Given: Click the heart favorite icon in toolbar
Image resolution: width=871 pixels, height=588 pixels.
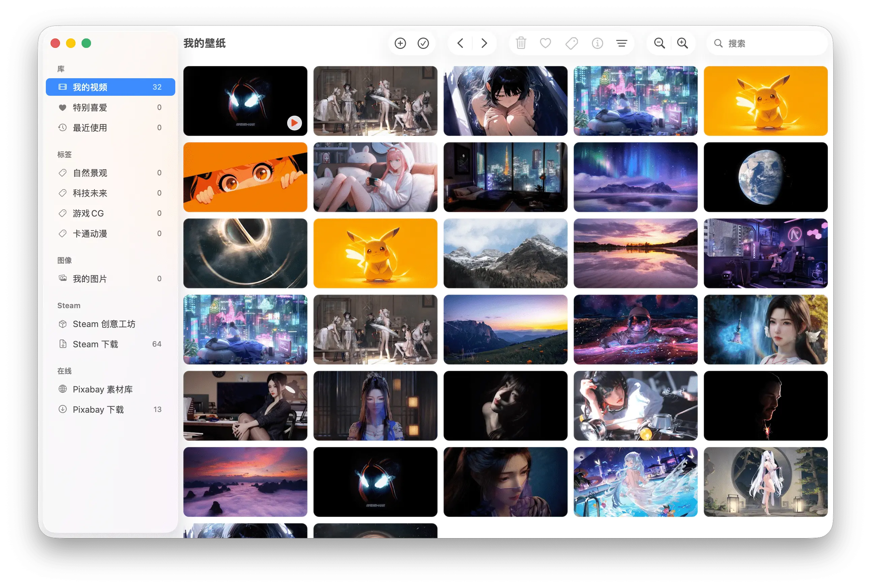Looking at the screenshot, I should (x=545, y=43).
